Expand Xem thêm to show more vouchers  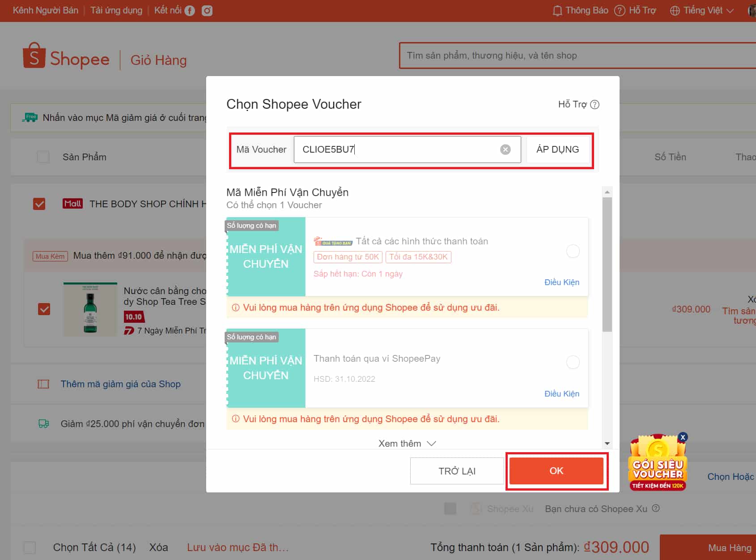pos(407,443)
